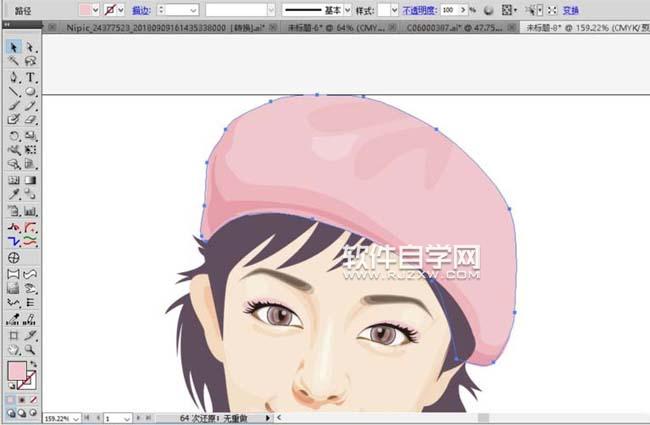Screen dimensions: 650x425
Task: Switch to the 未标题-6 document tab
Action: 336,28
